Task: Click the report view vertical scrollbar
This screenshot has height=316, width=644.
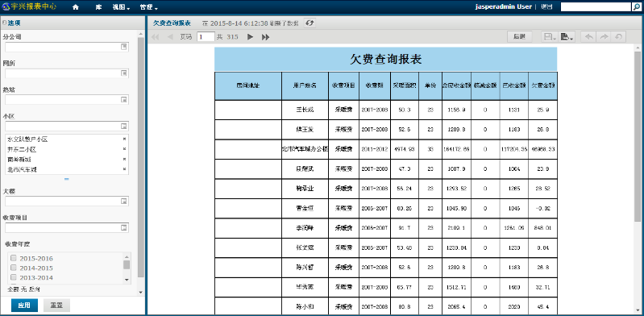Action: pos(638,135)
